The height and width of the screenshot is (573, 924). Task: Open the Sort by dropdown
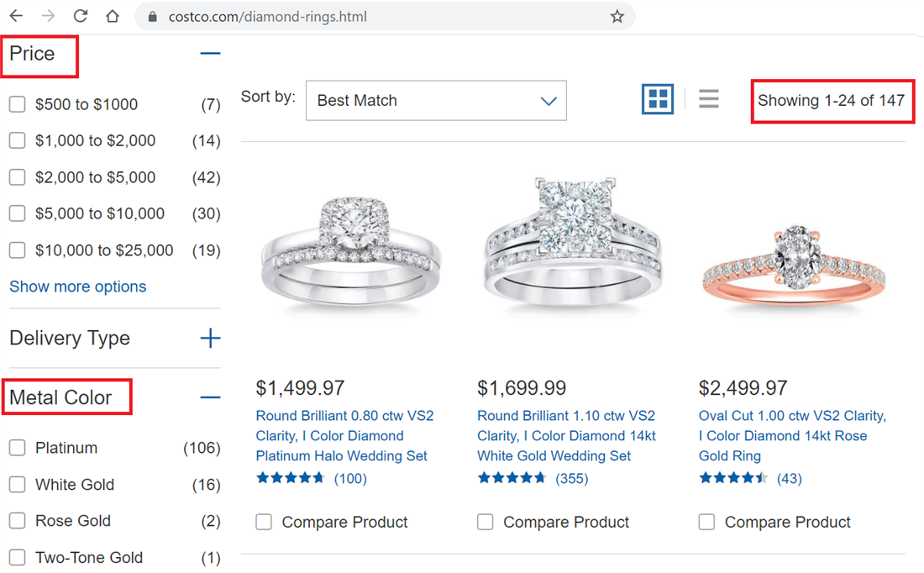pyautogui.click(x=436, y=100)
